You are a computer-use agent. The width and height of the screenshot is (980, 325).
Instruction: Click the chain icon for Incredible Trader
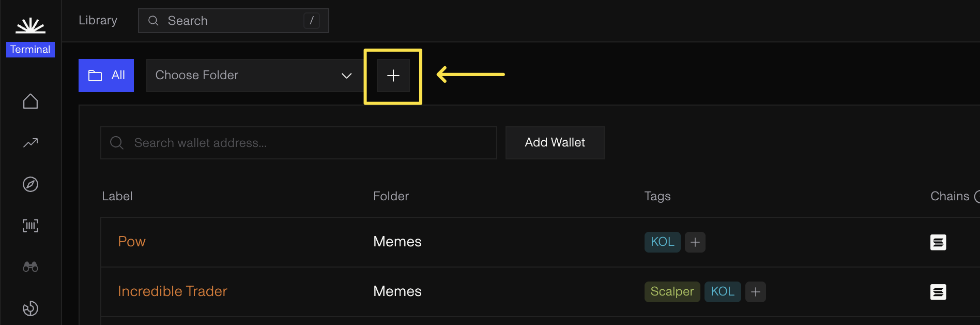[938, 292]
